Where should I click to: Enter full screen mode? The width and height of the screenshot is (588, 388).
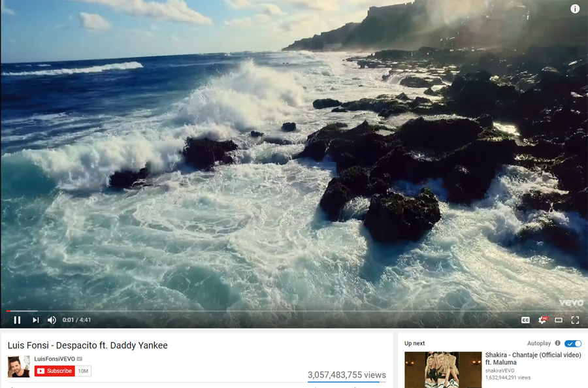pyautogui.click(x=575, y=320)
